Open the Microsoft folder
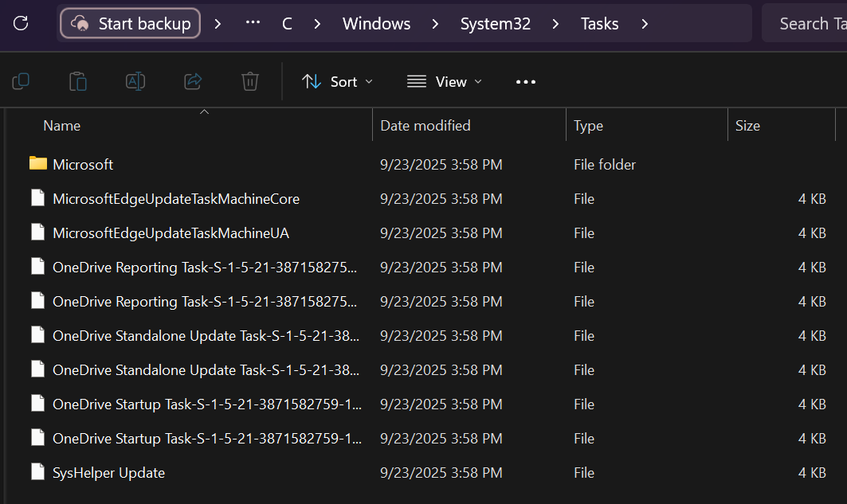The image size is (847, 504). click(x=83, y=164)
